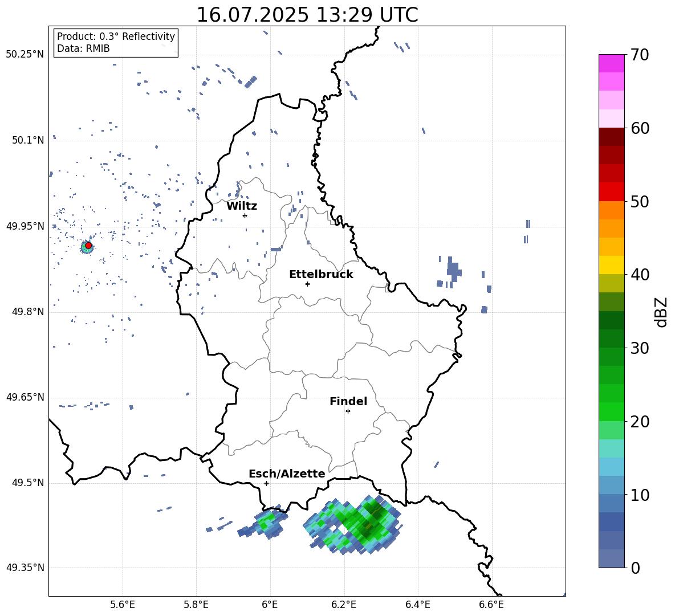
Task: Click the 16.07.2025 13:29 UTC title
Action: (307, 15)
